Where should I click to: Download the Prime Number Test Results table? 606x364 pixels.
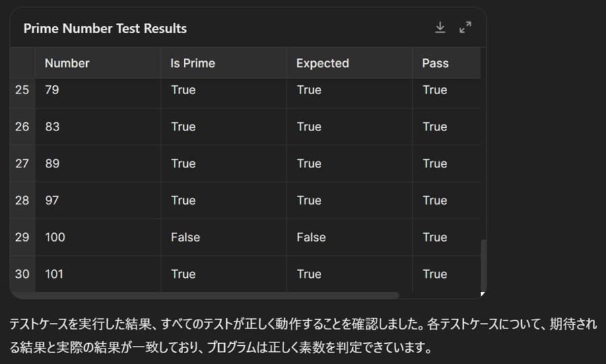pos(440,28)
